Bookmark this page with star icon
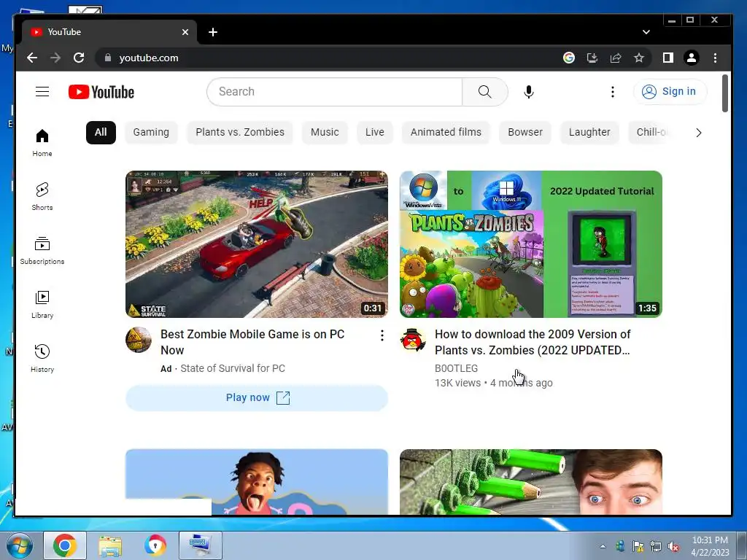Image resolution: width=747 pixels, height=560 pixels. point(639,58)
